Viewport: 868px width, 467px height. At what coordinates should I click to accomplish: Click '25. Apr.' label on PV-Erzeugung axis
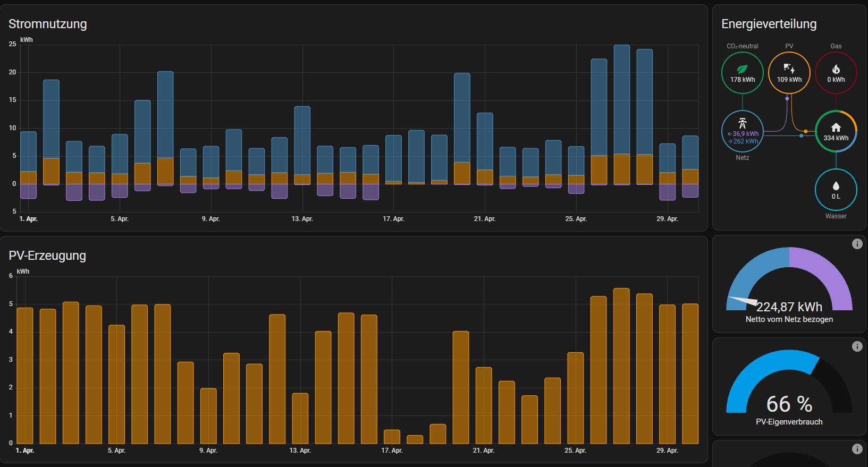[x=576, y=451]
